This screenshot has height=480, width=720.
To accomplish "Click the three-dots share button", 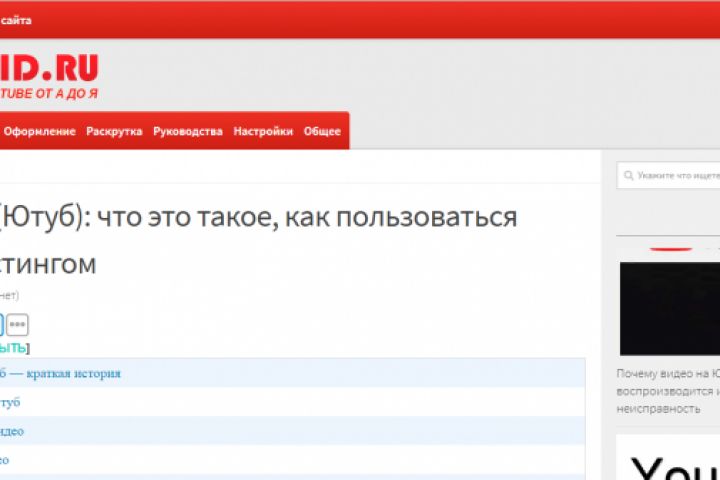I will (17, 324).
